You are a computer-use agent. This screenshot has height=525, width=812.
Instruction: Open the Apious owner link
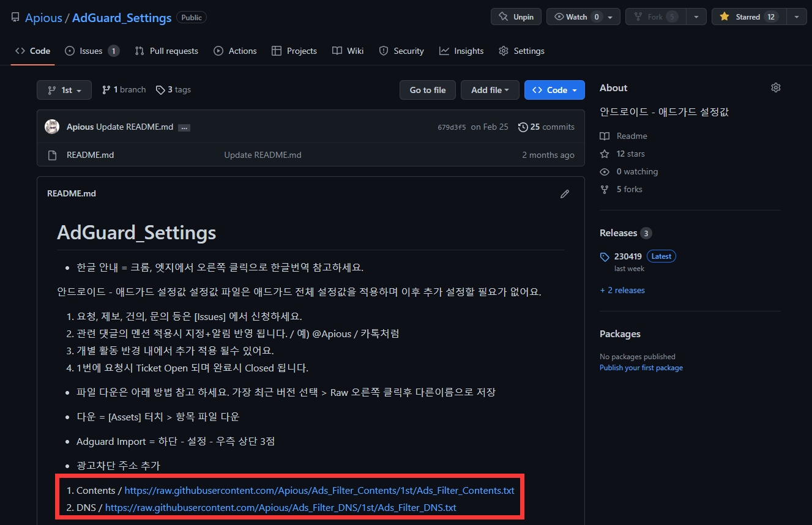pyautogui.click(x=43, y=18)
